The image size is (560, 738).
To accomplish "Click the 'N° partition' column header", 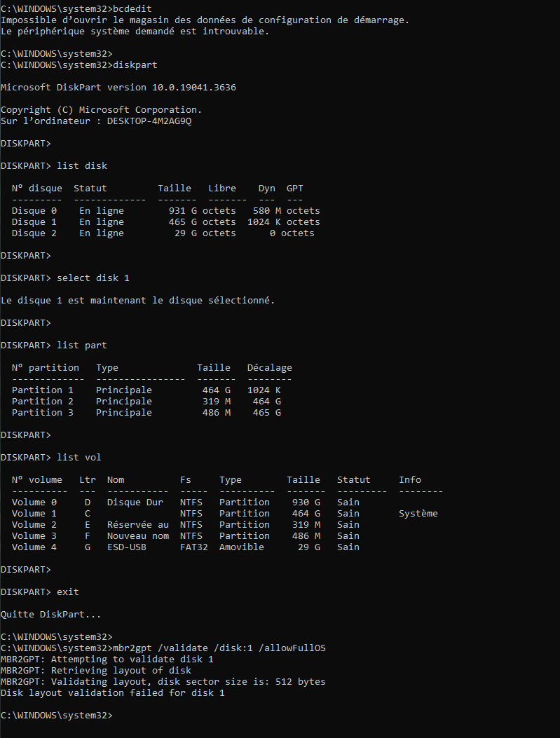I will click(x=46, y=367).
